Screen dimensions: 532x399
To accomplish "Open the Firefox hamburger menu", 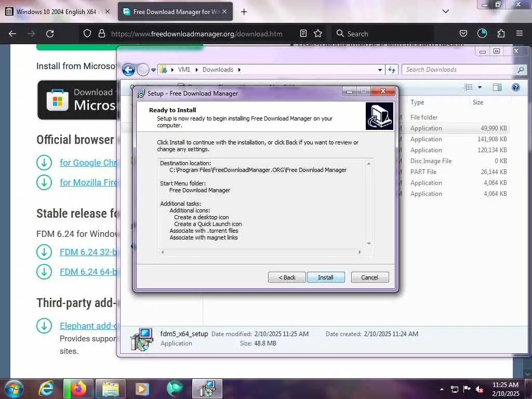I will [x=520, y=33].
